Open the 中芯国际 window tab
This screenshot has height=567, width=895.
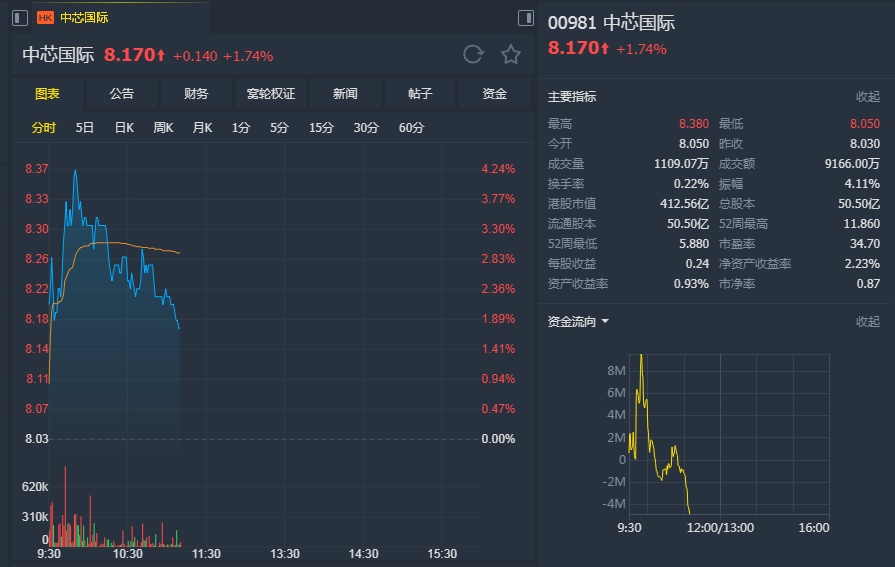point(84,18)
